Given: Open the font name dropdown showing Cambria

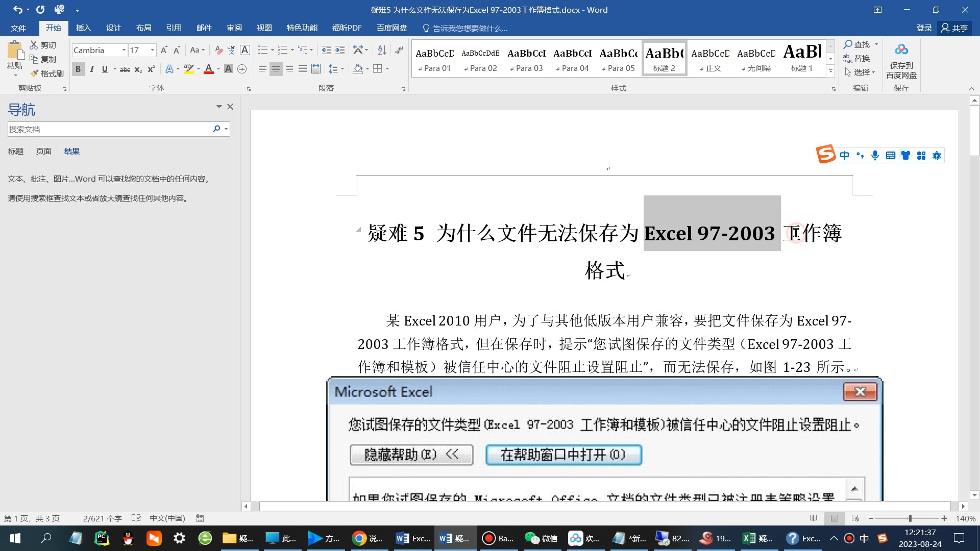Looking at the screenshot, I should click(124, 50).
